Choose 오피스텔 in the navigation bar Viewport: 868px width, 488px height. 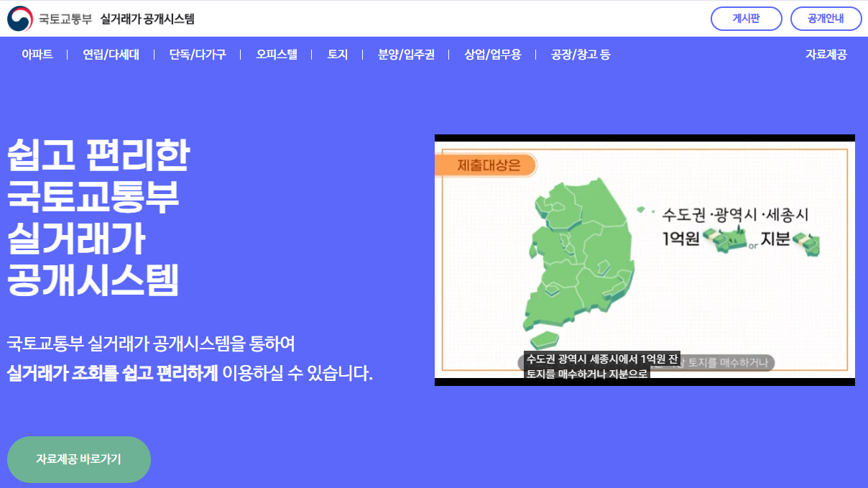[x=277, y=55]
